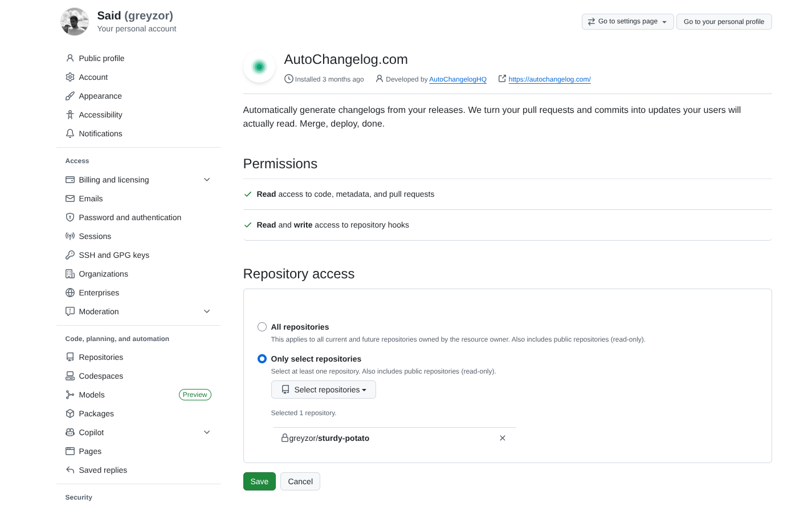The height and width of the screenshot is (511, 812).
Task: Click the Emails envelope icon
Action: [x=69, y=198]
